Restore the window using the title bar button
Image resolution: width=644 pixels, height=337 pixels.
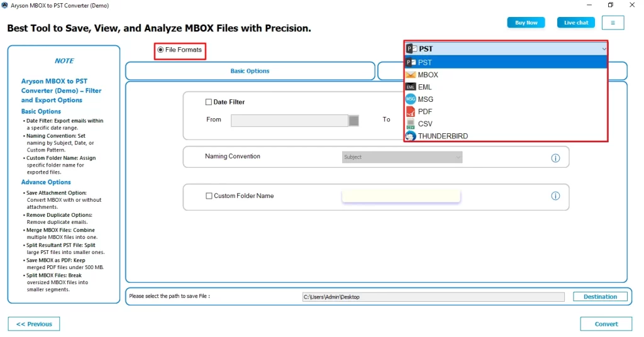point(610,5)
